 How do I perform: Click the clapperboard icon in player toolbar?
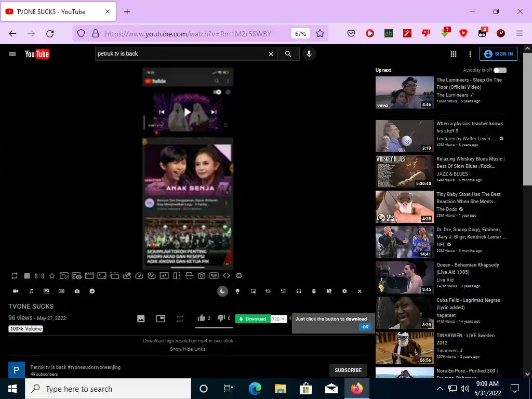(89, 276)
